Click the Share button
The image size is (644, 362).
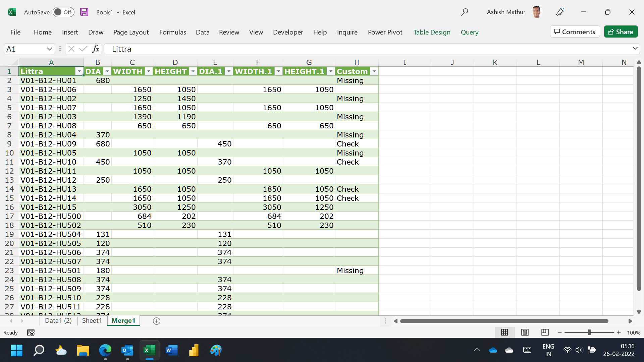621,32
